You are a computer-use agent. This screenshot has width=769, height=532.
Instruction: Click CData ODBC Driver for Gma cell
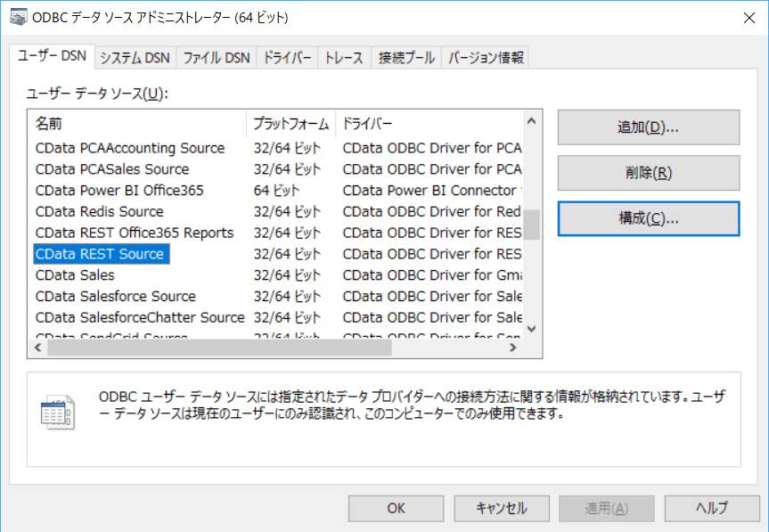click(431, 275)
